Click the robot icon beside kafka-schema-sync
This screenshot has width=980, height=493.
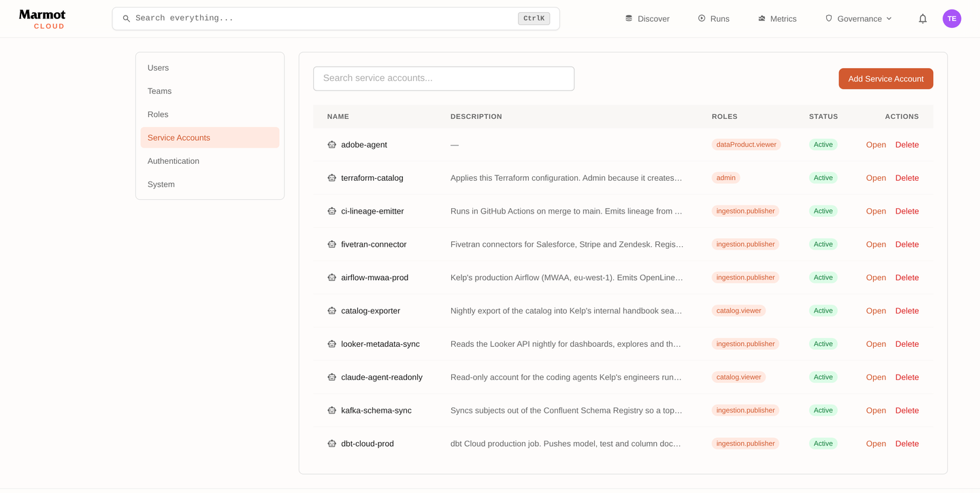pos(332,411)
